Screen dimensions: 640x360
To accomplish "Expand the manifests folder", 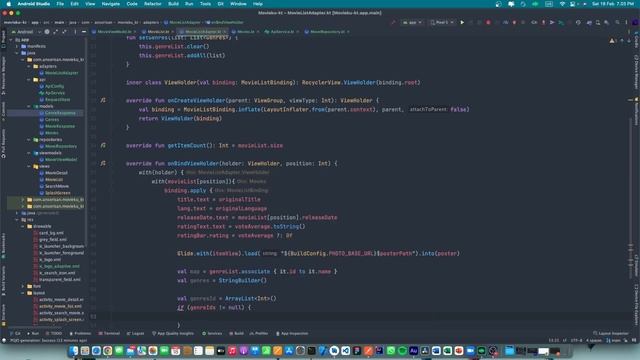I will 17,46.
